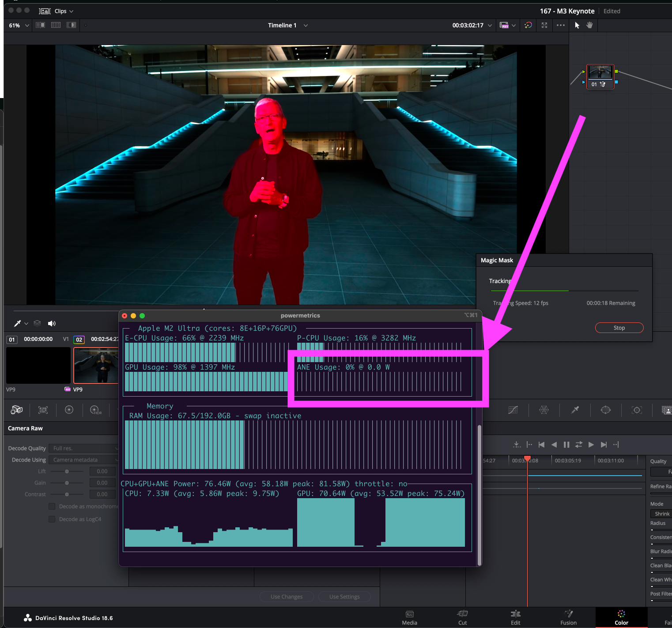Select the pointer arrow tool in node editor

pos(577,26)
